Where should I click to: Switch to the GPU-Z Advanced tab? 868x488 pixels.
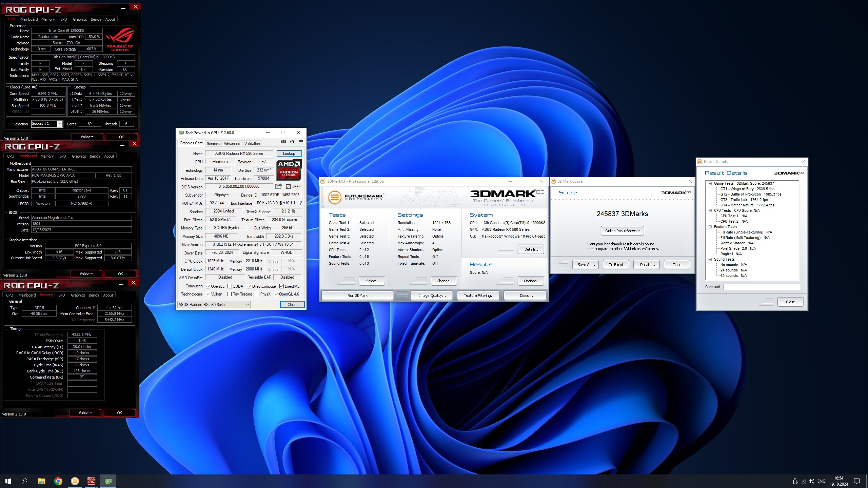pyautogui.click(x=232, y=144)
